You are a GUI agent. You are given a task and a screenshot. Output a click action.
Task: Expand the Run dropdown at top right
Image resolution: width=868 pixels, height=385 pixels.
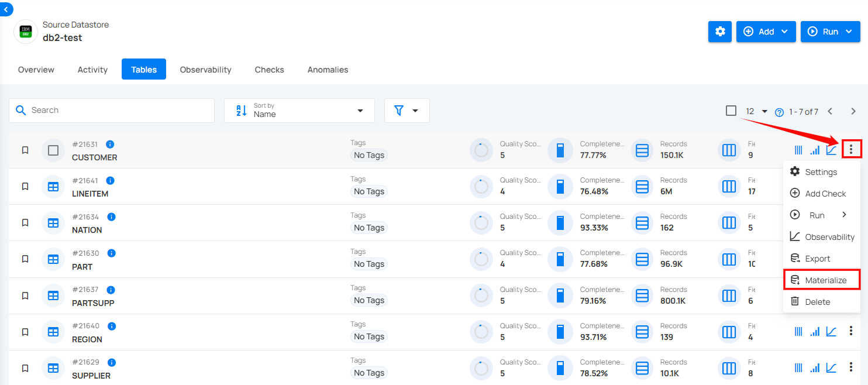[x=830, y=32]
